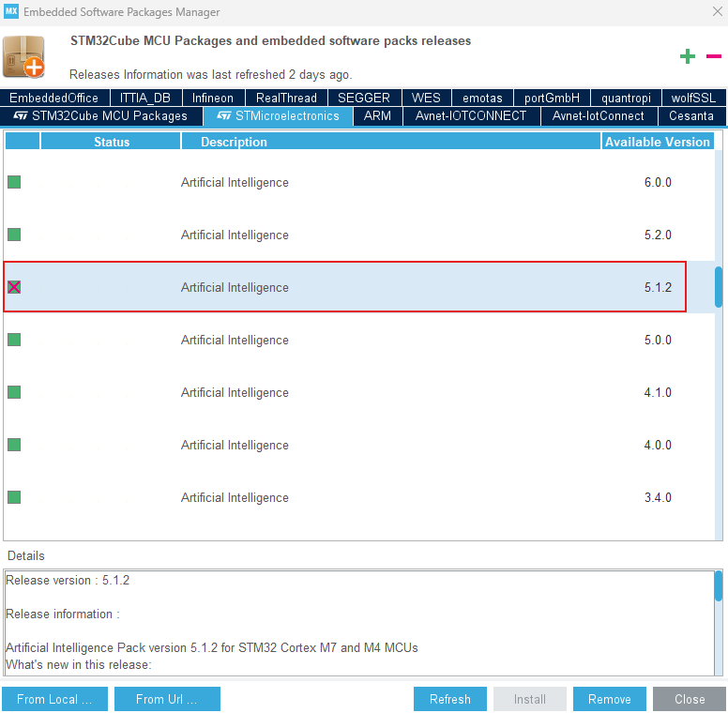Click the package box icon with orange plus
This screenshot has width=728, height=713.
click(x=23, y=56)
